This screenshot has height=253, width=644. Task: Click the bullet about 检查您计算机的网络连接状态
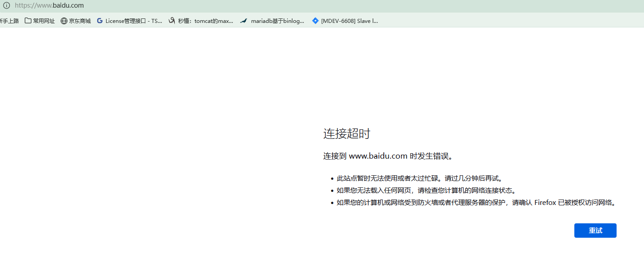click(426, 191)
